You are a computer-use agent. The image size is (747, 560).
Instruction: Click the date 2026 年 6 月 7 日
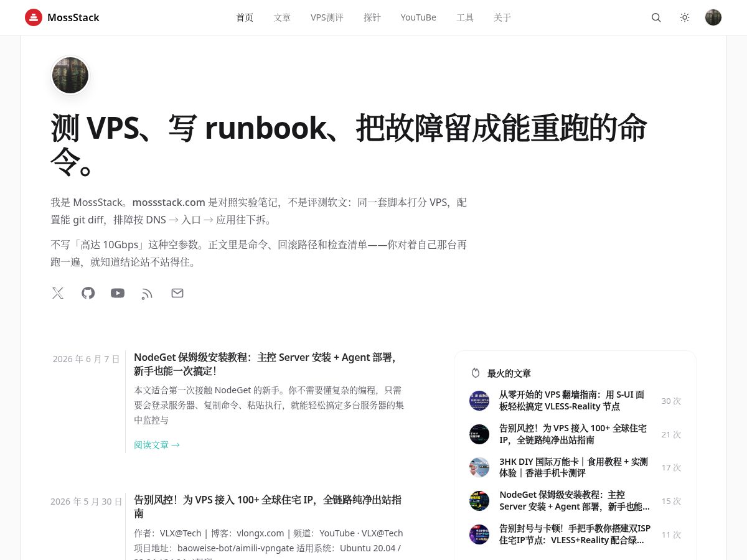[86, 359]
